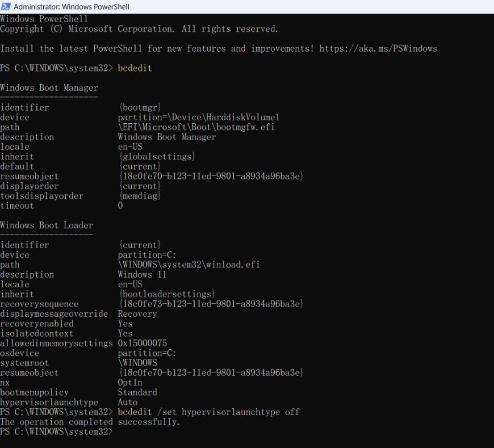Click the 'toolsdisplayorder' label

click(41, 196)
